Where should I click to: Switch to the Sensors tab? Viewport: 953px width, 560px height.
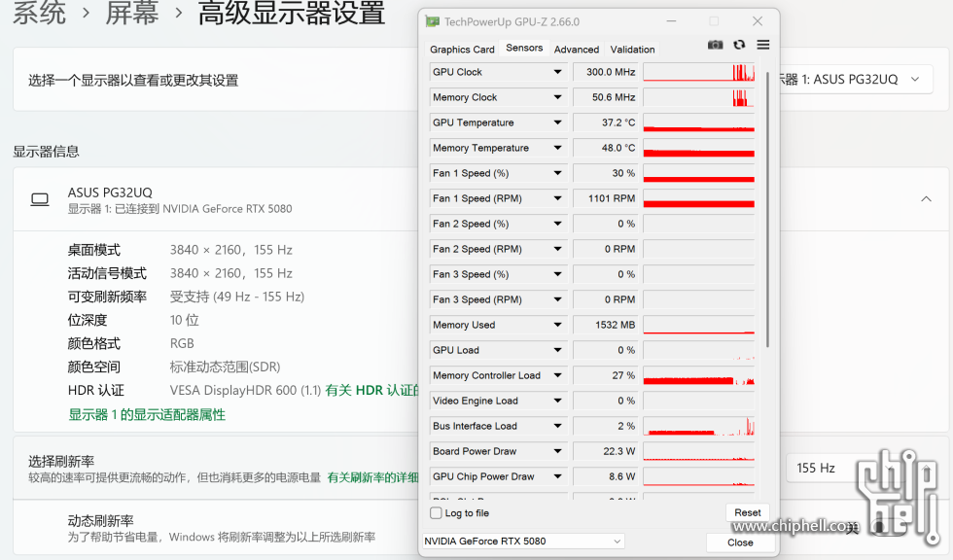524,48
